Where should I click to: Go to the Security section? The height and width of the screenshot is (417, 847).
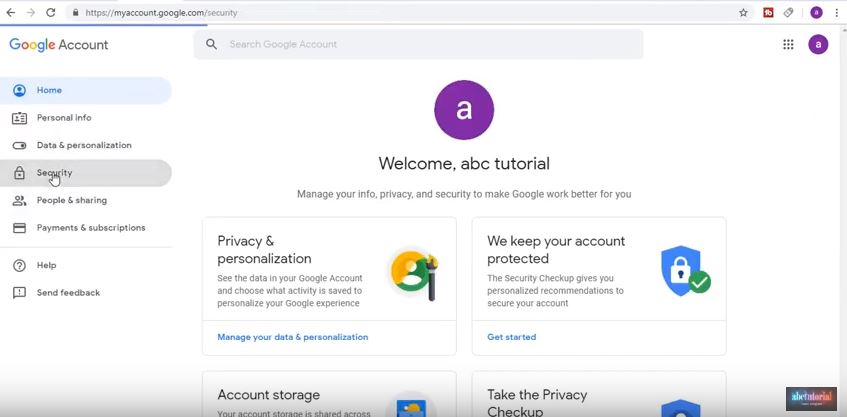[86, 173]
